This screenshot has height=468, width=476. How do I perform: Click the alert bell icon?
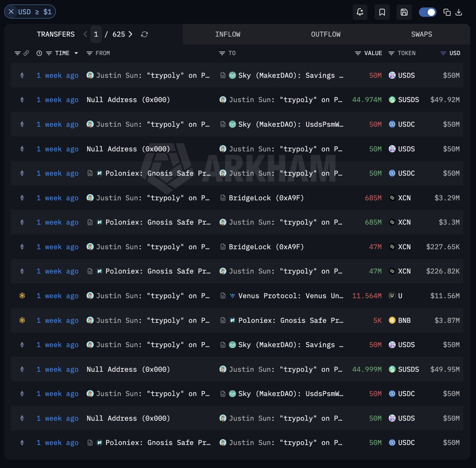pyautogui.click(x=360, y=12)
